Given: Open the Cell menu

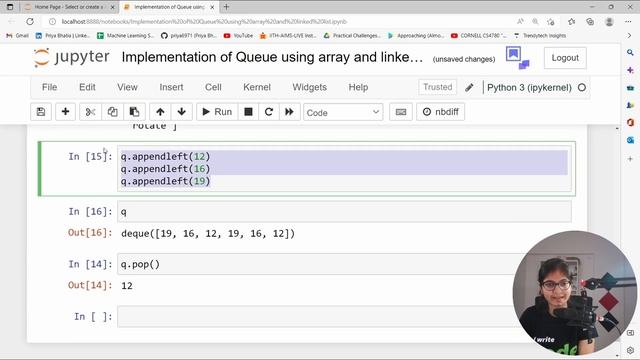Looking at the screenshot, I should pos(213,87).
